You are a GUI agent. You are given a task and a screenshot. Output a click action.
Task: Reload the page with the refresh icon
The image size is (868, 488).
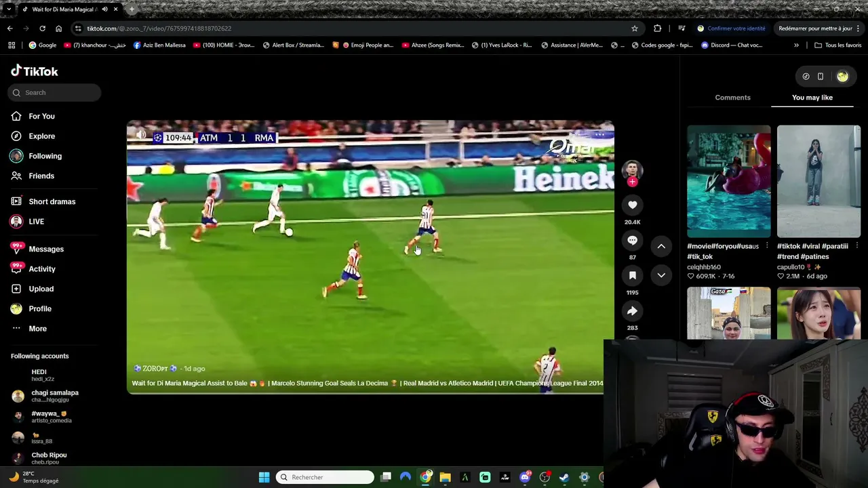click(x=42, y=28)
